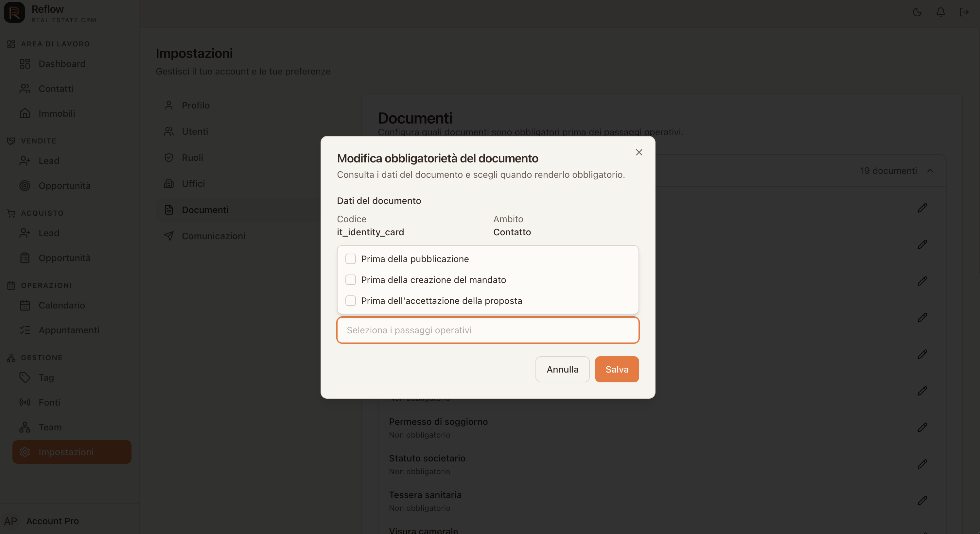This screenshot has width=980, height=534.
Task: Open Lead under Vendite
Action: (72, 161)
